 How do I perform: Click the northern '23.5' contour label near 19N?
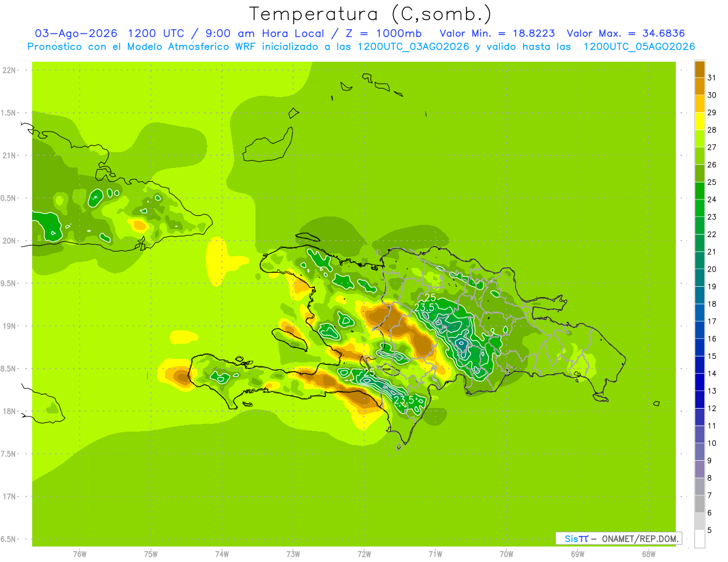point(424,308)
